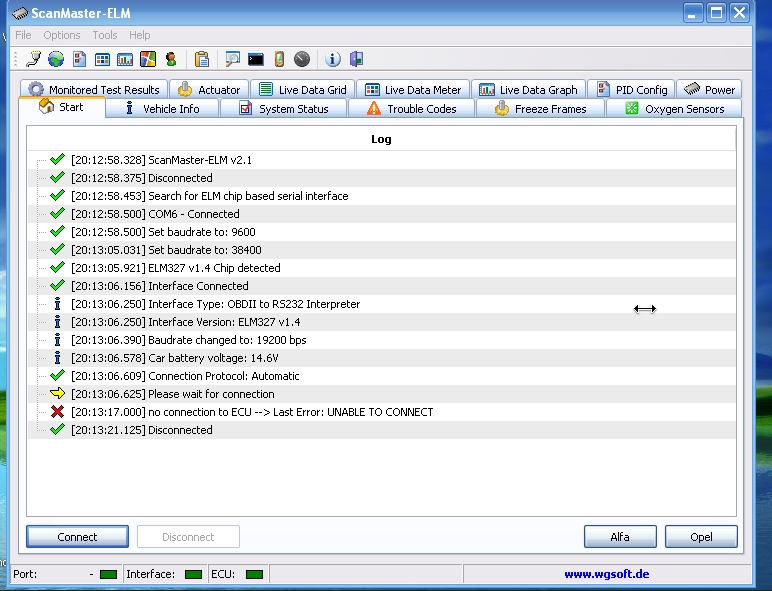Screen dimensions: 772x591
Task: Select log row 'ELM327 v1.4 Chip detected'
Action: pyautogui.click(x=382, y=268)
